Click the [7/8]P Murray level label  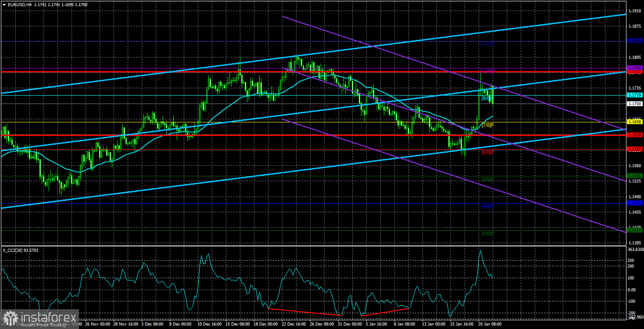coord(487,125)
